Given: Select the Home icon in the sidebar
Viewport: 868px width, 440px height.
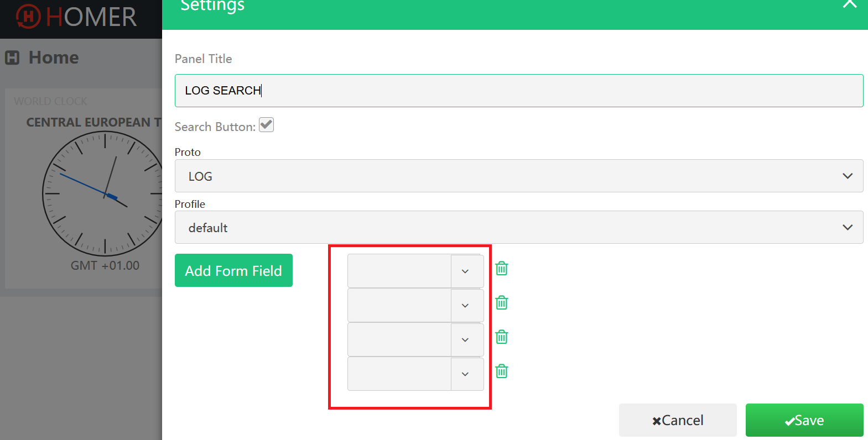Looking at the screenshot, I should (12, 57).
